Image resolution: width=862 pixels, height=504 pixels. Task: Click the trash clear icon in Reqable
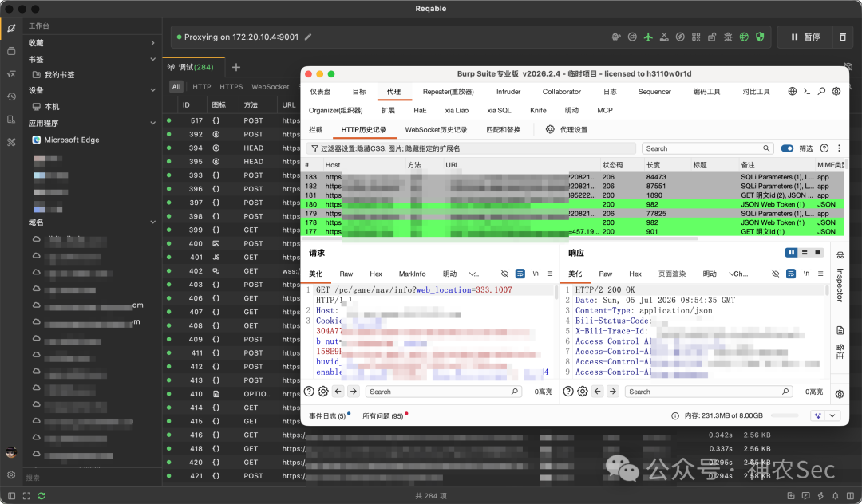pos(843,37)
